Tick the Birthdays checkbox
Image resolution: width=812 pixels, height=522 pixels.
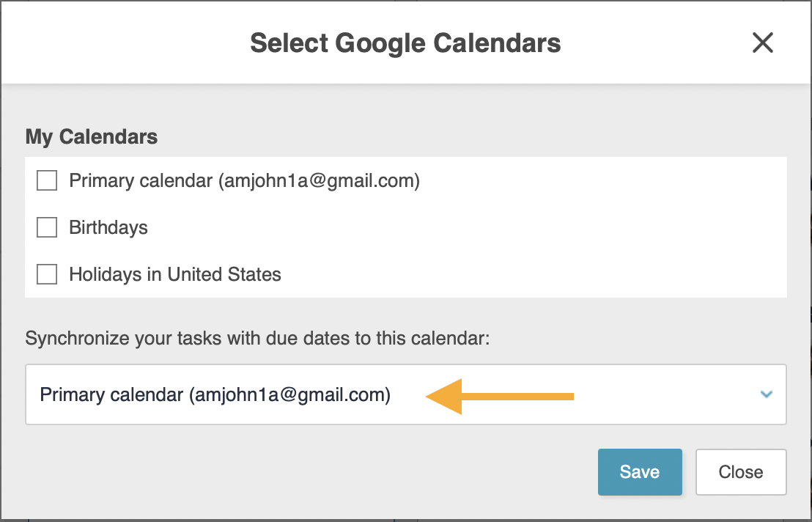47,227
